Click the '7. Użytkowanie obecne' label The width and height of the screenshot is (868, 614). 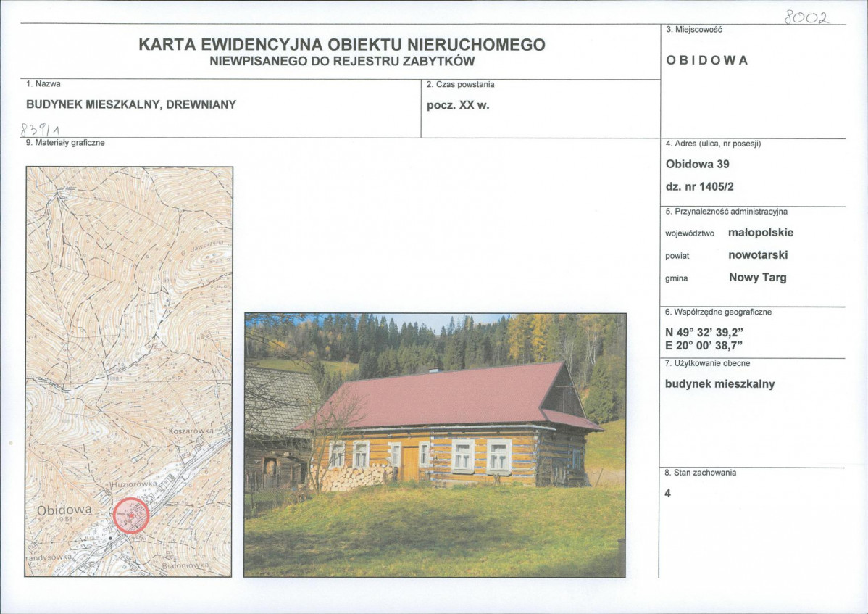click(707, 364)
